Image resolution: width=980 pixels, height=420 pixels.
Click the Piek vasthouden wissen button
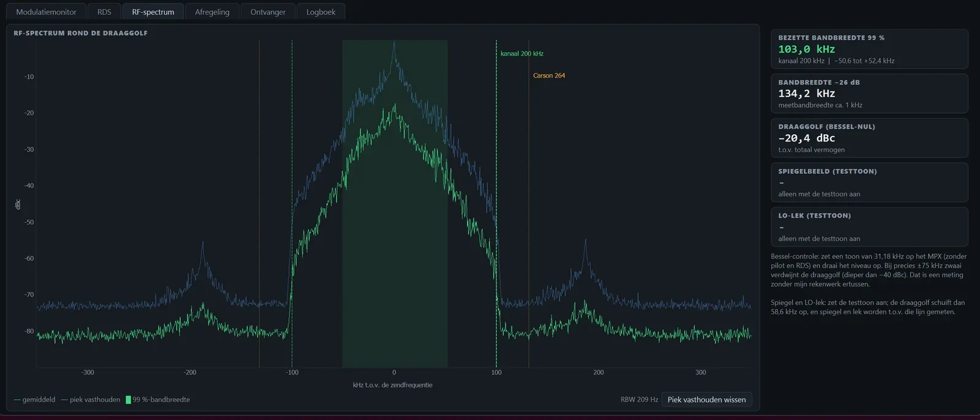point(707,400)
